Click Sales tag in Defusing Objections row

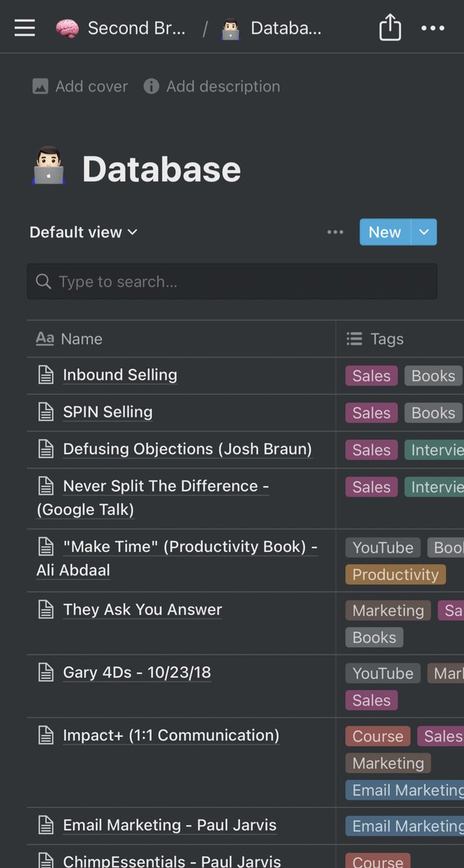click(371, 450)
